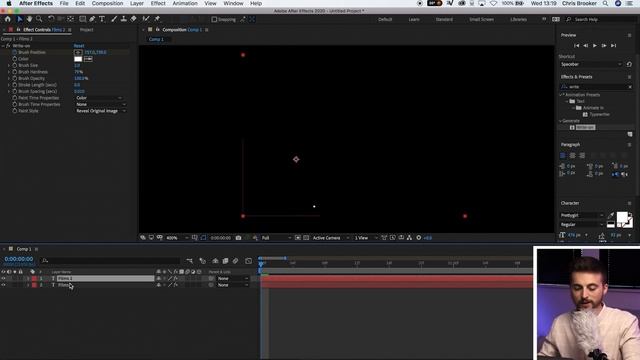Screen dimensions: 640x360
Task: Open the Layer menu
Action: (137, 3)
